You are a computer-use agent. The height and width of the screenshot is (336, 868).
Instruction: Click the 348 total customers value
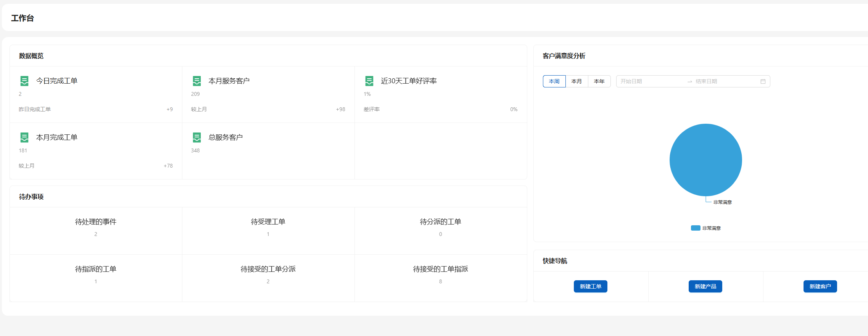pos(195,150)
